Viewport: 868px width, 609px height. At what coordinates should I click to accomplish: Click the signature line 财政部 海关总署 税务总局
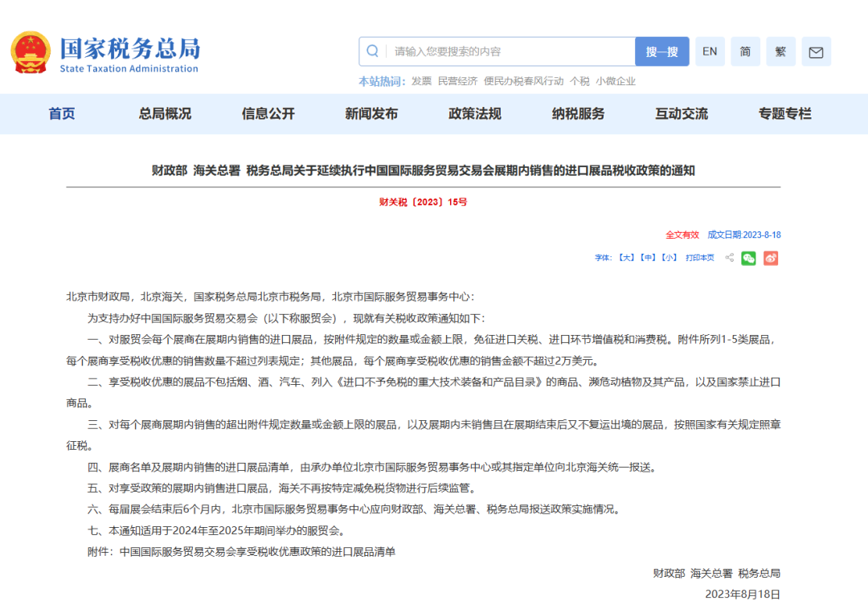click(717, 573)
